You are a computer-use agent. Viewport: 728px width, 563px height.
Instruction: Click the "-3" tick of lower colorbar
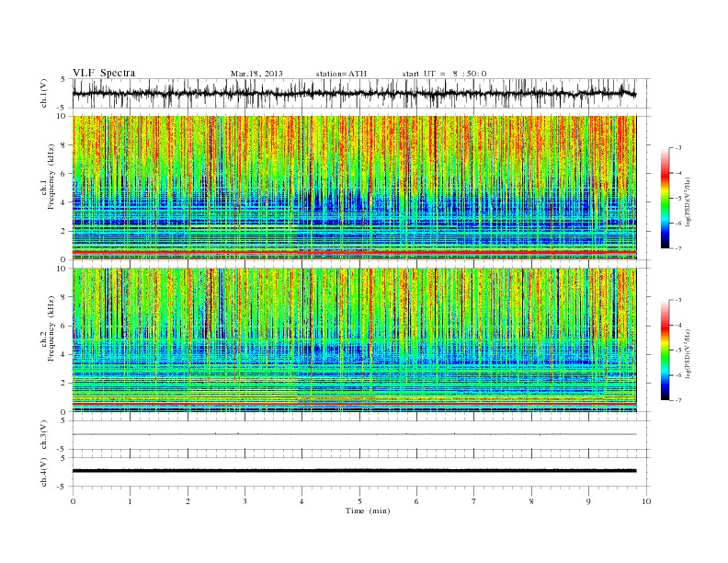click(x=678, y=300)
